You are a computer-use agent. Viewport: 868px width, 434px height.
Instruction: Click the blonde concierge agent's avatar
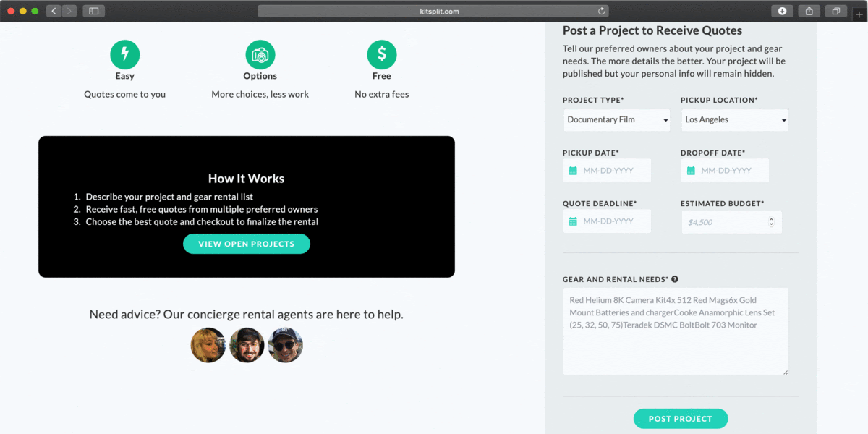(x=208, y=345)
